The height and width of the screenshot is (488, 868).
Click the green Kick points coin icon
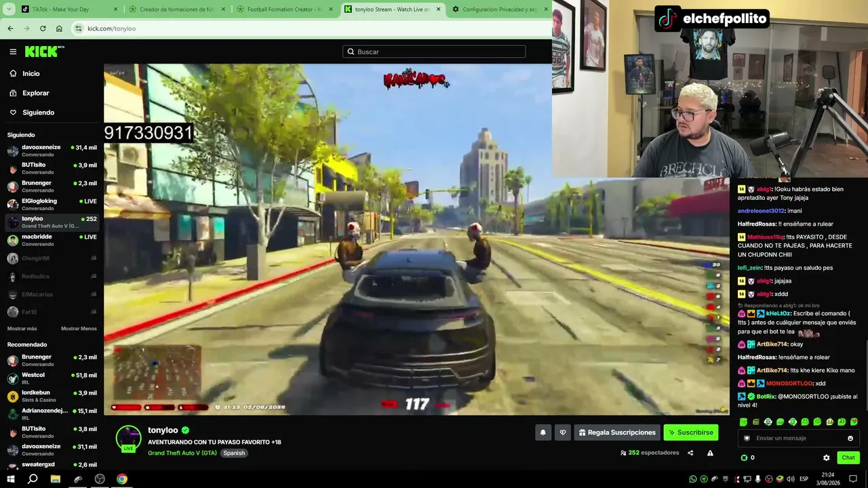(744, 457)
